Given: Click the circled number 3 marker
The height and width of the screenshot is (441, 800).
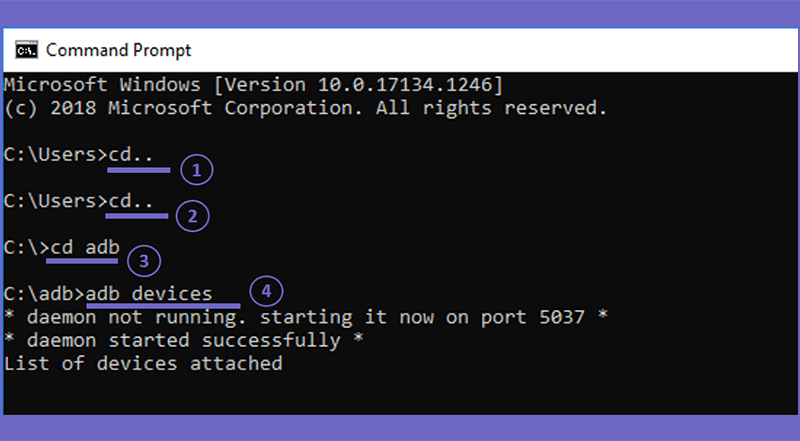Looking at the screenshot, I should click(144, 261).
